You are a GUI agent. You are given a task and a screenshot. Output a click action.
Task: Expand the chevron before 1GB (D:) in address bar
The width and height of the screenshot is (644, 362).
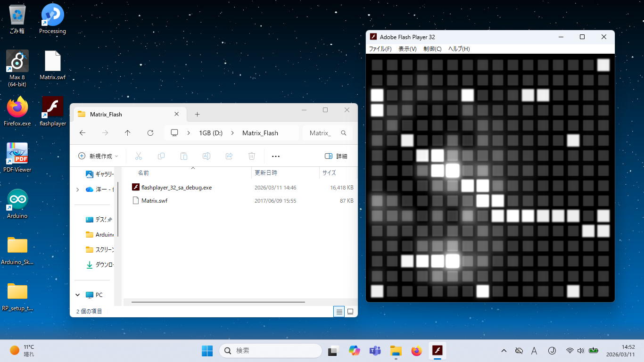click(x=189, y=133)
